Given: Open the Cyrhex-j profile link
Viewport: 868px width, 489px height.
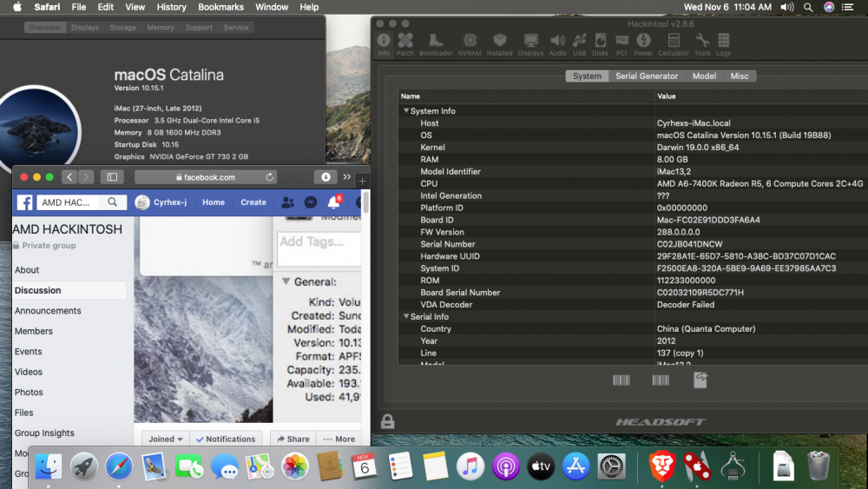Looking at the screenshot, I should [161, 202].
